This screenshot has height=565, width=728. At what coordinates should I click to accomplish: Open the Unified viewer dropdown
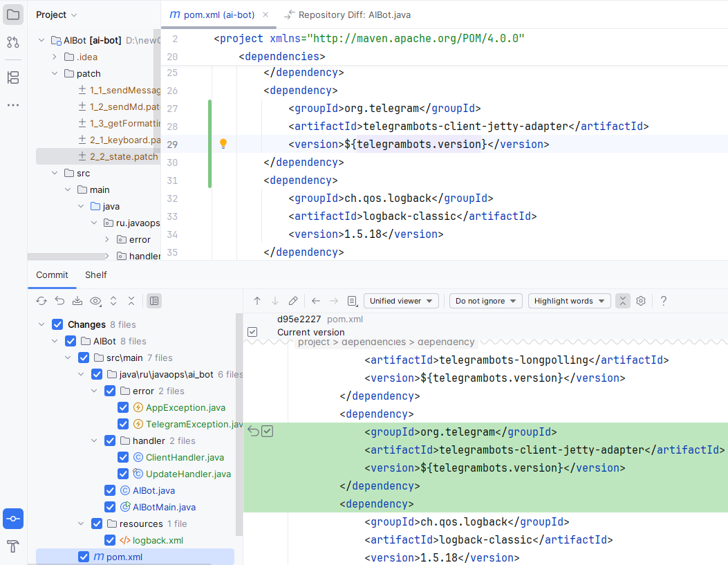point(401,301)
